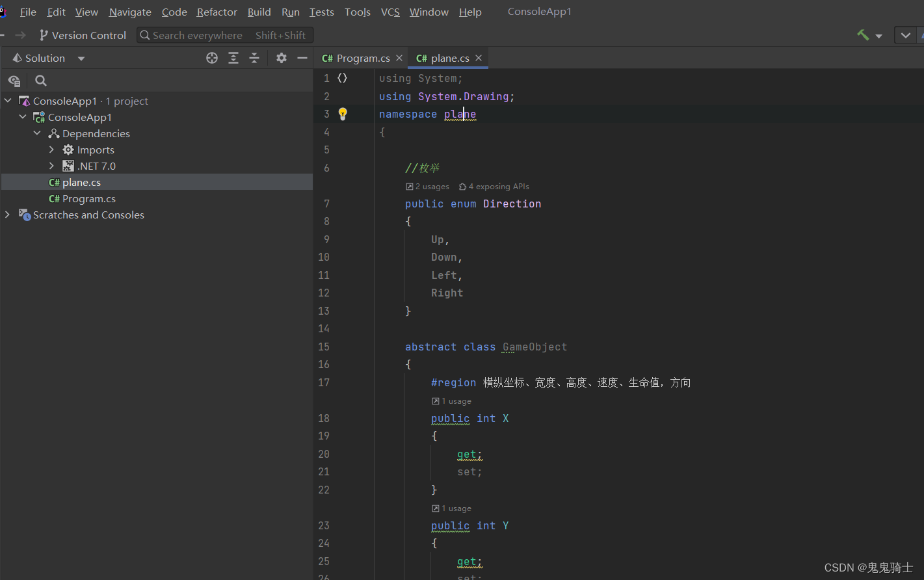Viewport: 924px width, 580px height.
Task: Open the Tests menu
Action: click(321, 12)
